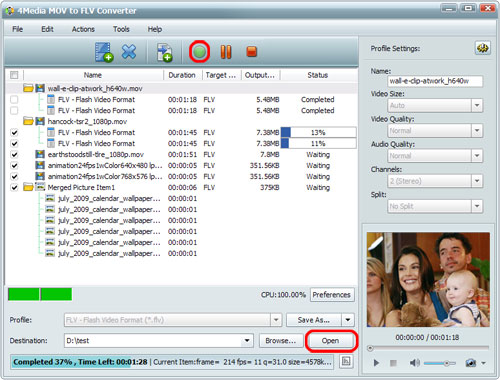Play the preview video

tap(376, 363)
